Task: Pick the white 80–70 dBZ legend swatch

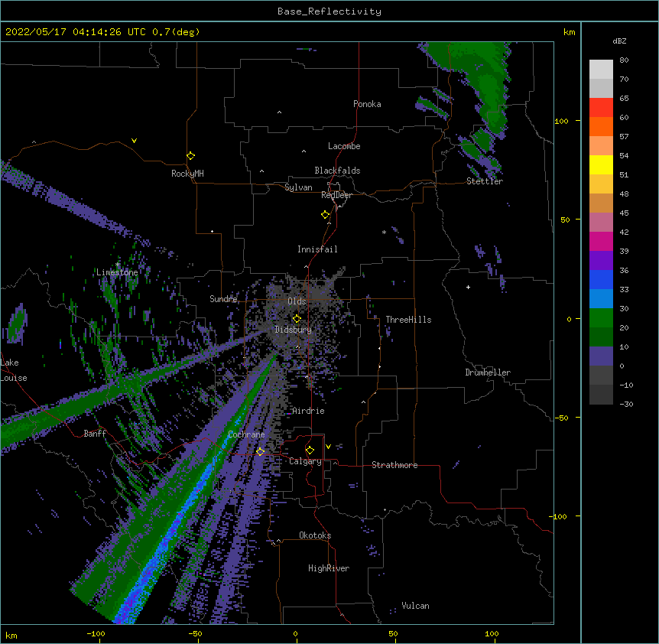Action: (601, 70)
